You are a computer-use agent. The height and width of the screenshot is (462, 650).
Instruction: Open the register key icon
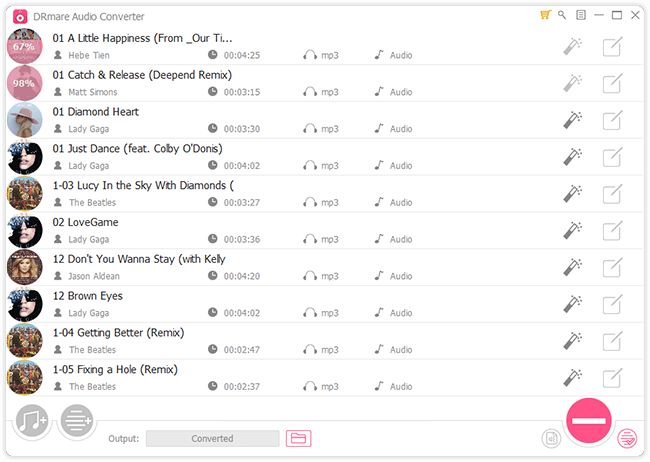point(562,15)
